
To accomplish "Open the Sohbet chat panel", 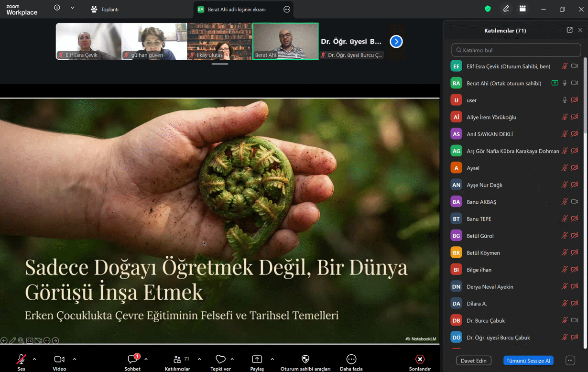I will click(132, 360).
